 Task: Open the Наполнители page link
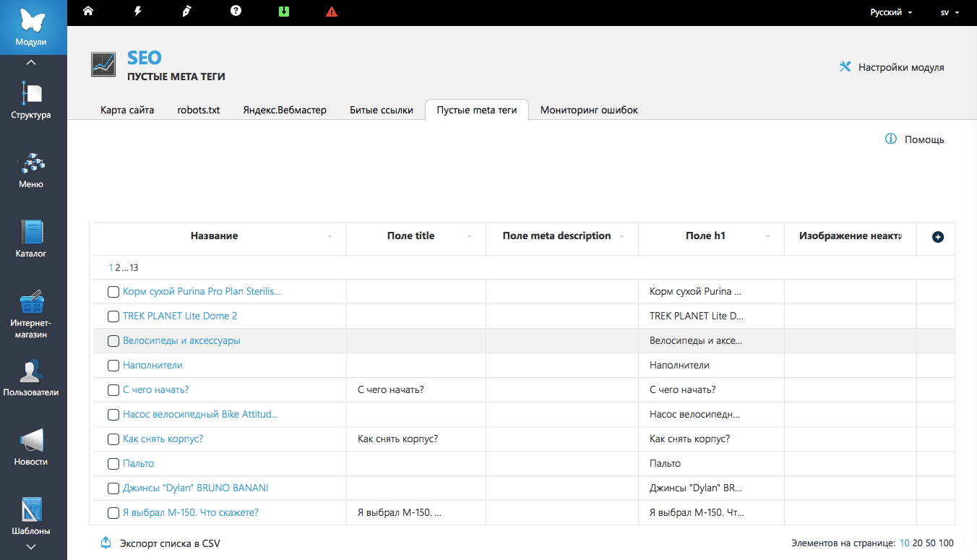152,366
